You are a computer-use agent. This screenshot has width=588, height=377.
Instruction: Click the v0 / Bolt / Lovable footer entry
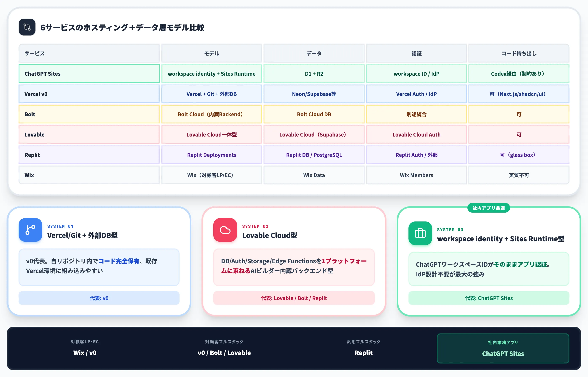224,352
